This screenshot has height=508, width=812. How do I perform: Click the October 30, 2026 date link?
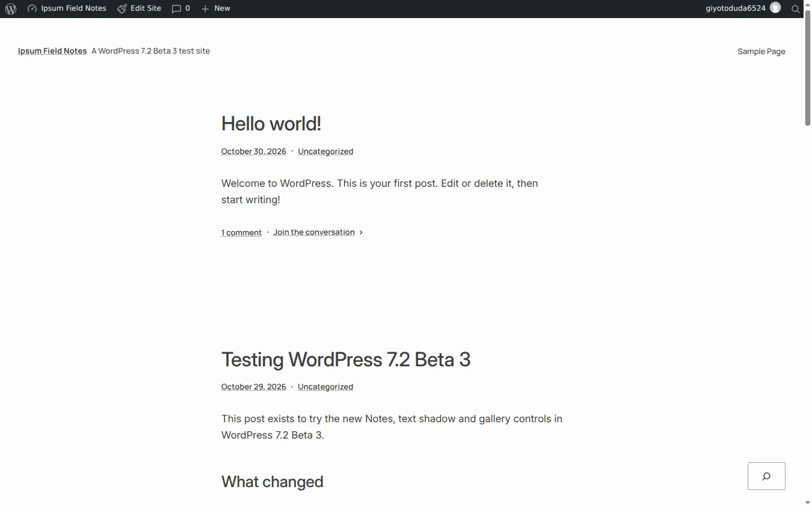point(254,151)
